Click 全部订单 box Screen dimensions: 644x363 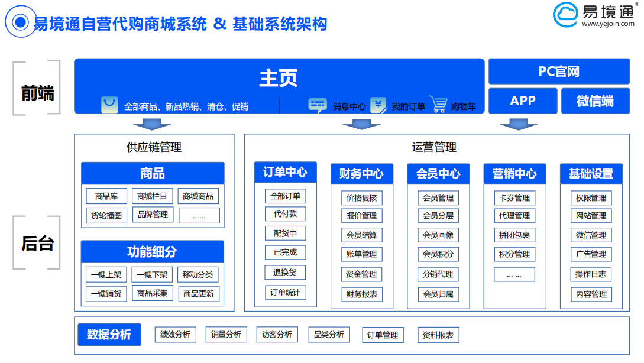pyautogui.click(x=286, y=196)
